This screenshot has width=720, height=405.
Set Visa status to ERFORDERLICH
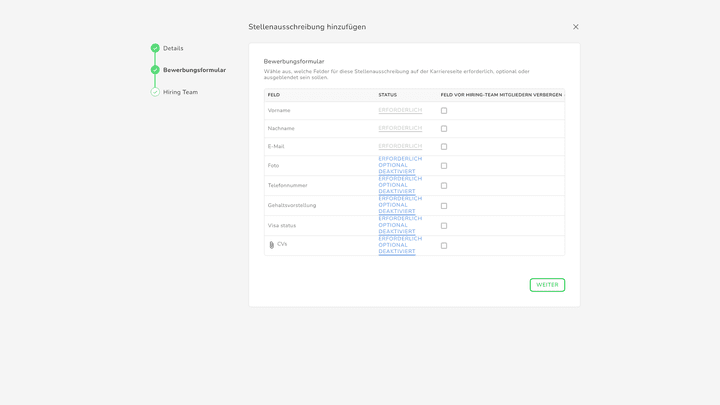pos(400,219)
